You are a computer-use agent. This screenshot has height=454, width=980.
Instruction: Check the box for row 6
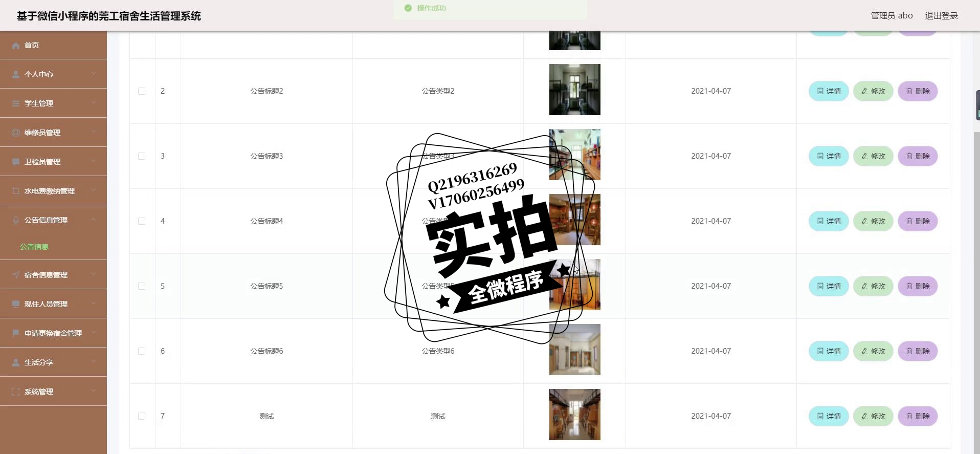142,351
